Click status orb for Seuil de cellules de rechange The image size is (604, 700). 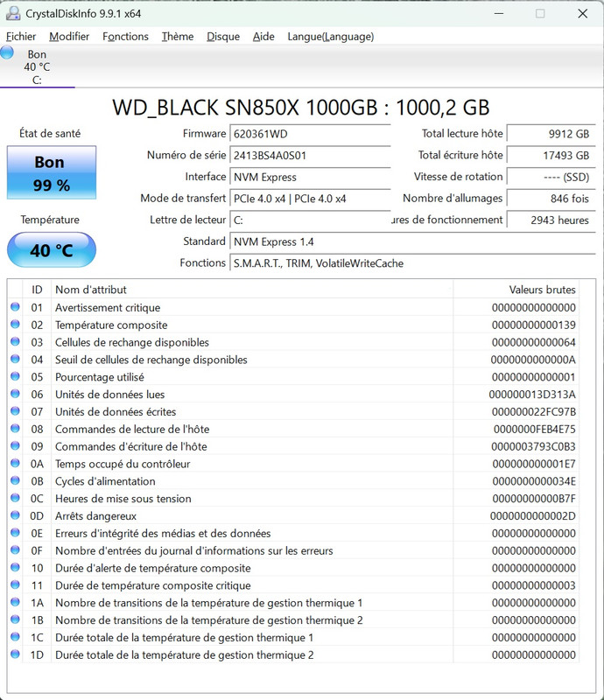coord(15,359)
